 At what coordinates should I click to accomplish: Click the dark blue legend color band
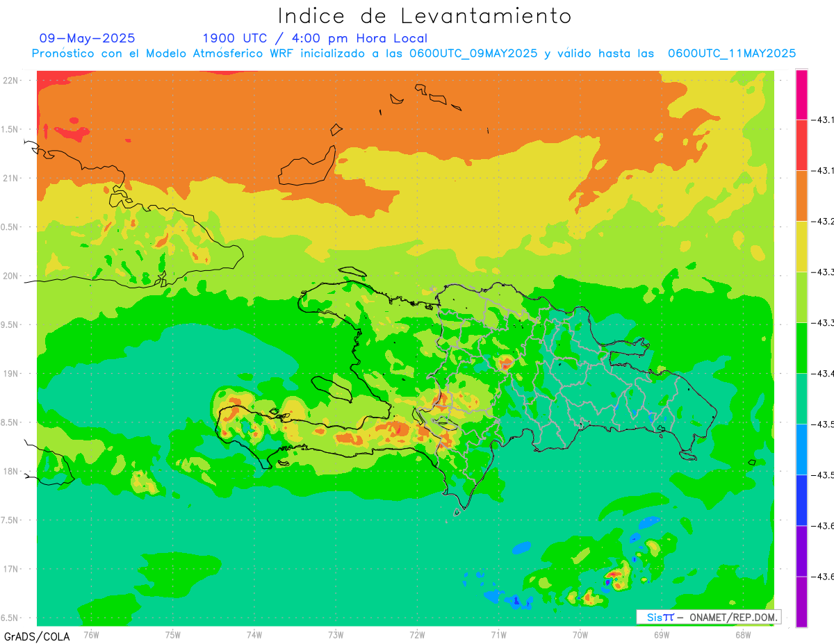click(801, 500)
